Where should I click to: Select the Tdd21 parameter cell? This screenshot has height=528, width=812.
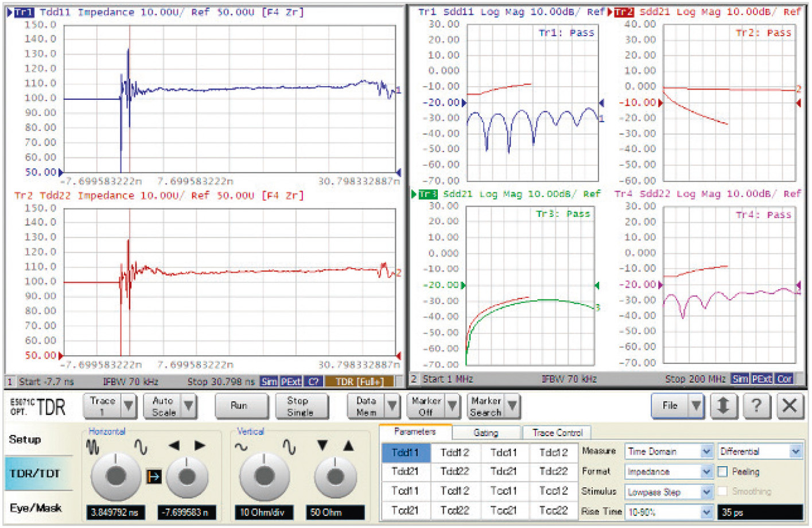coord(406,472)
